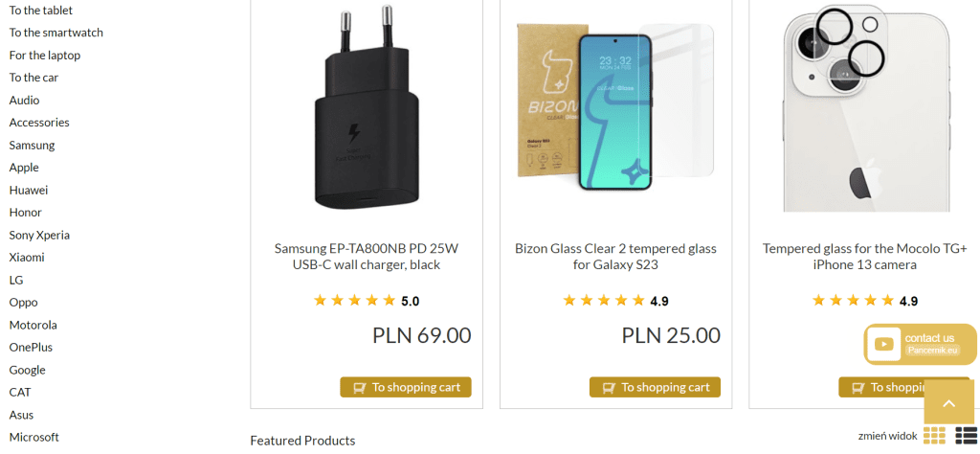The image size is (980, 454).
Task: Select the Apple category in sidebar
Action: point(24,168)
